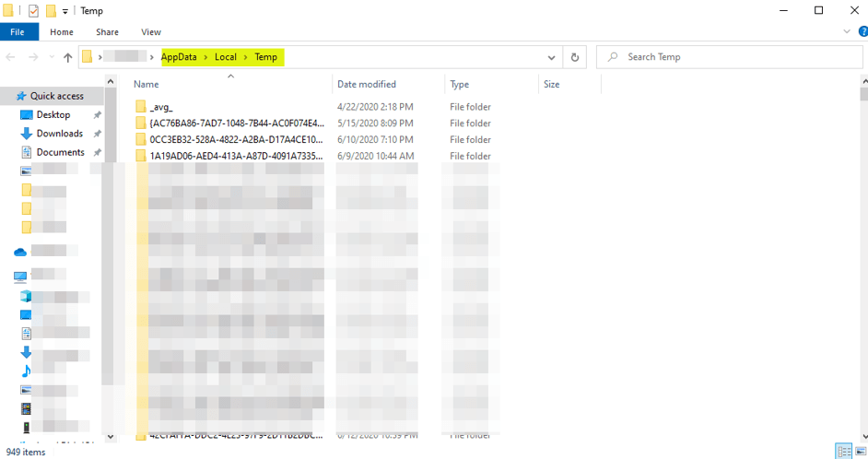The image size is (868, 459).
Task: Click the Search Temp input box
Action: [729, 57]
